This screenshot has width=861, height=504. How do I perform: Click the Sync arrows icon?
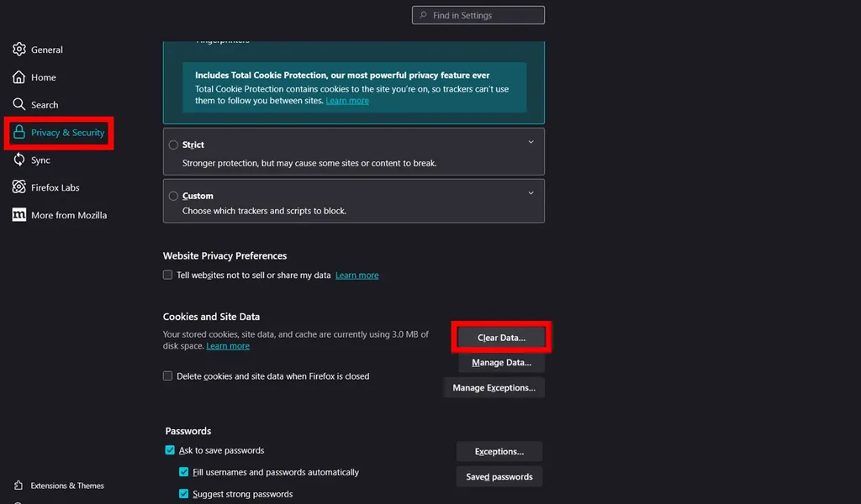(x=19, y=160)
